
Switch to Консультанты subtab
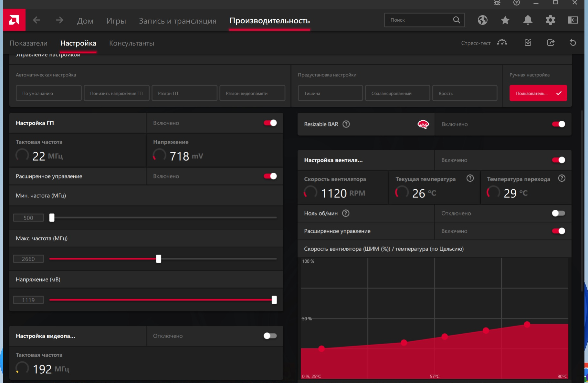pos(131,43)
